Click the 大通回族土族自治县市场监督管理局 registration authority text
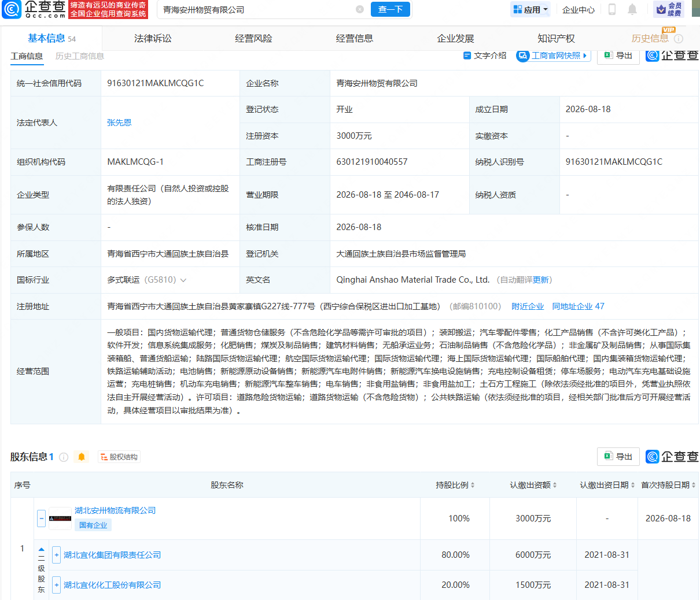700x600 pixels. [401, 254]
